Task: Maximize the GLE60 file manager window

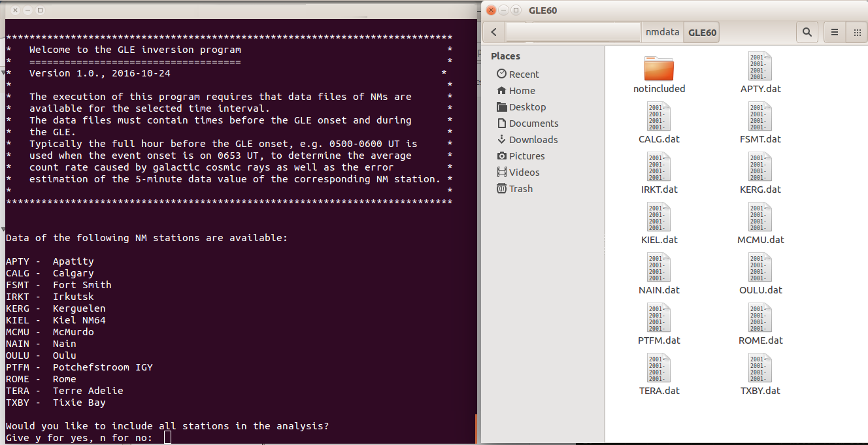Action: (x=516, y=10)
